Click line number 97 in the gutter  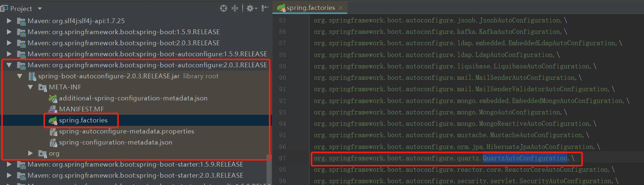282,158
